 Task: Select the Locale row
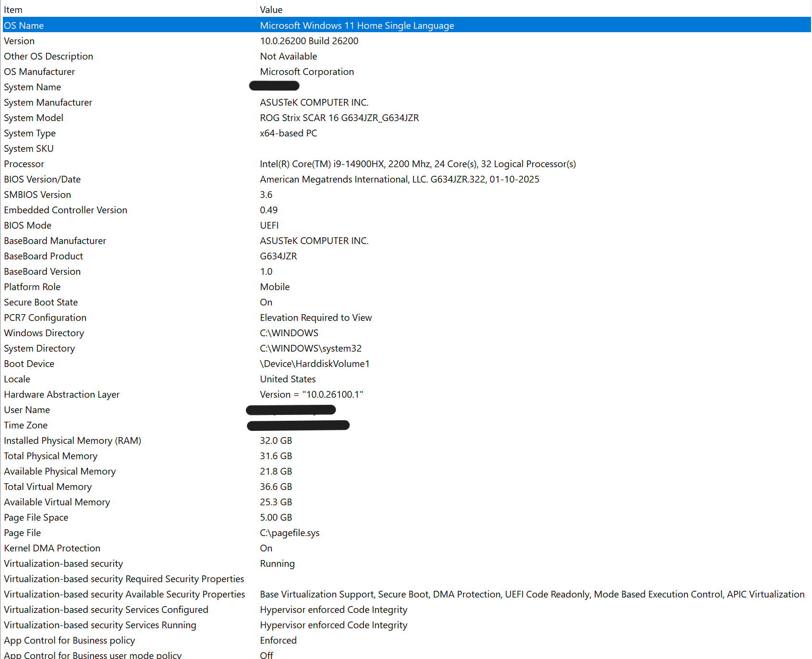[x=407, y=378]
